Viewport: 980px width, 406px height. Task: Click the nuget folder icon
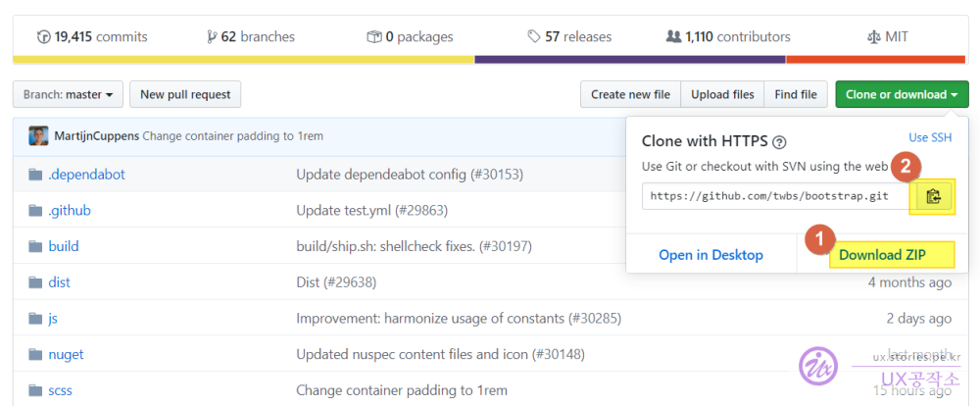[x=35, y=355]
